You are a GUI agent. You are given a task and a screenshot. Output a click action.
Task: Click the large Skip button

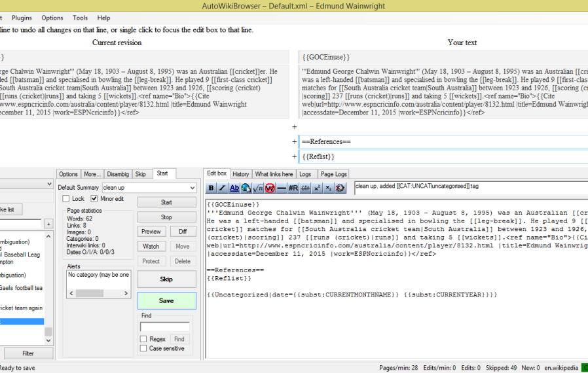pos(166,279)
